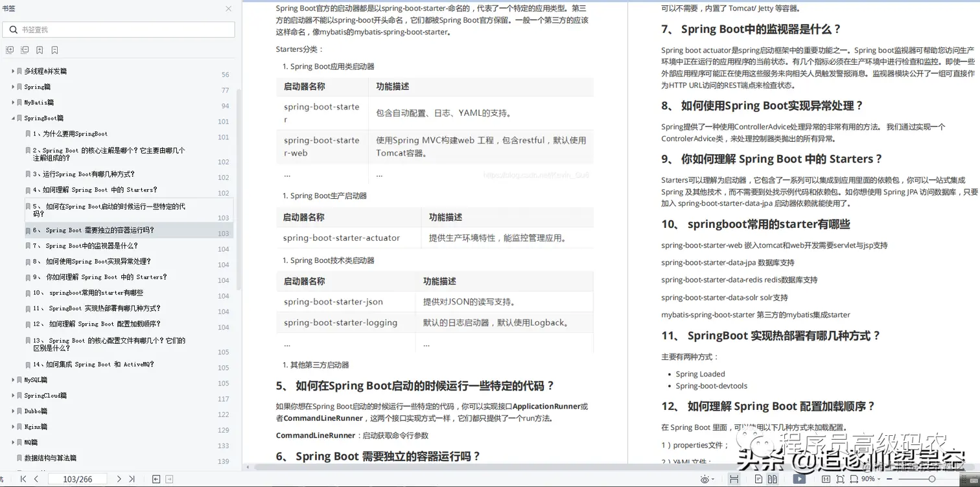Viewport: 980px width, 487px height.
Task: Click heading 7、Spring Boot中的监视器是什么
Action: (x=751, y=29)
